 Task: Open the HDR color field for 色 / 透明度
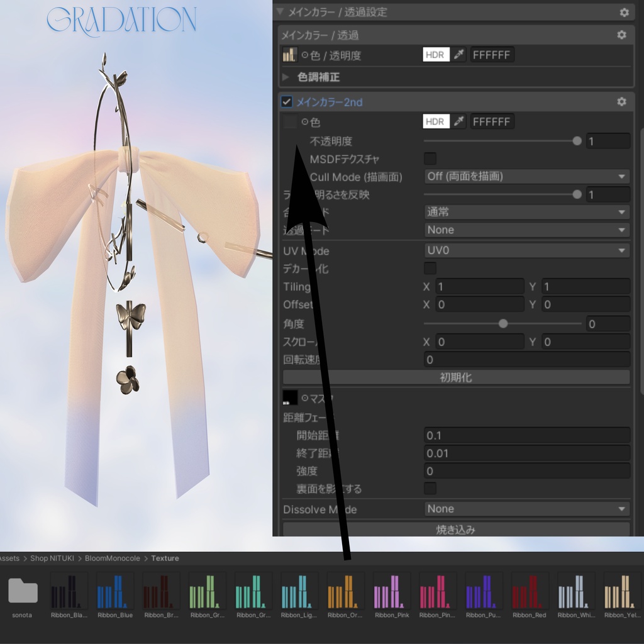(436, 55)
